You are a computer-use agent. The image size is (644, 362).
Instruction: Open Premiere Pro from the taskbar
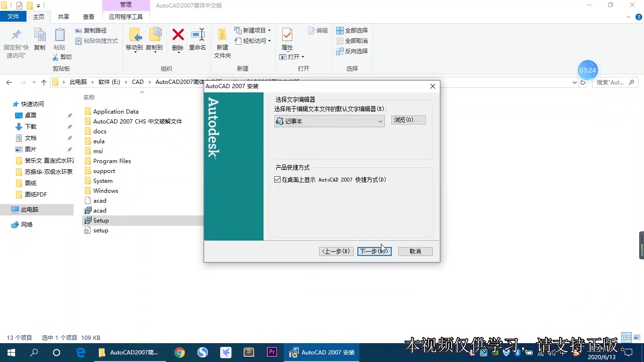pyautogui.click(x=272, y=353)
